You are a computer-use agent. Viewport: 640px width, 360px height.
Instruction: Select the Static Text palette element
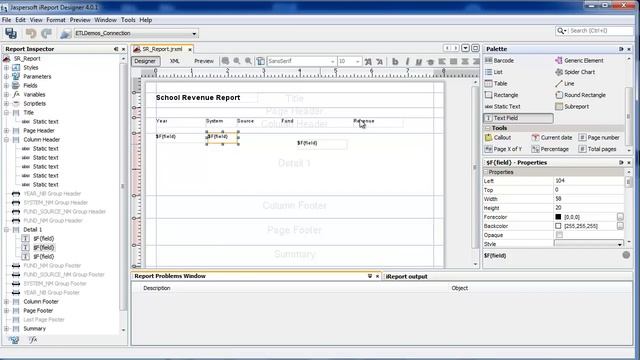[502, 106]
